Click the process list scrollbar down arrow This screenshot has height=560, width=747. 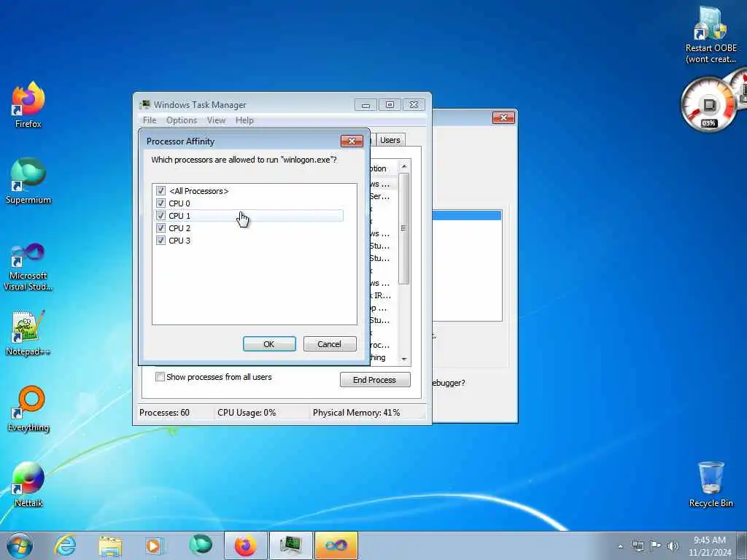click(x=403, y=359)
